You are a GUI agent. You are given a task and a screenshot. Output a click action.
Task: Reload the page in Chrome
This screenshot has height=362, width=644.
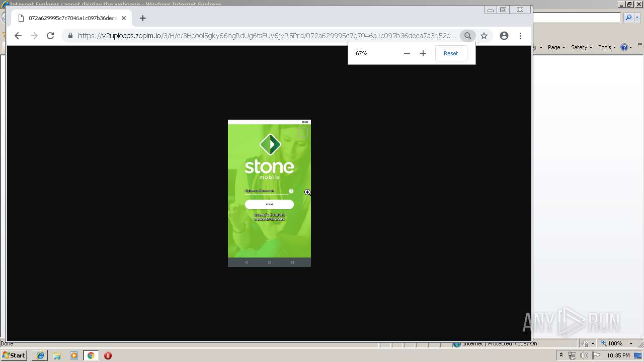tap(50, 36)
